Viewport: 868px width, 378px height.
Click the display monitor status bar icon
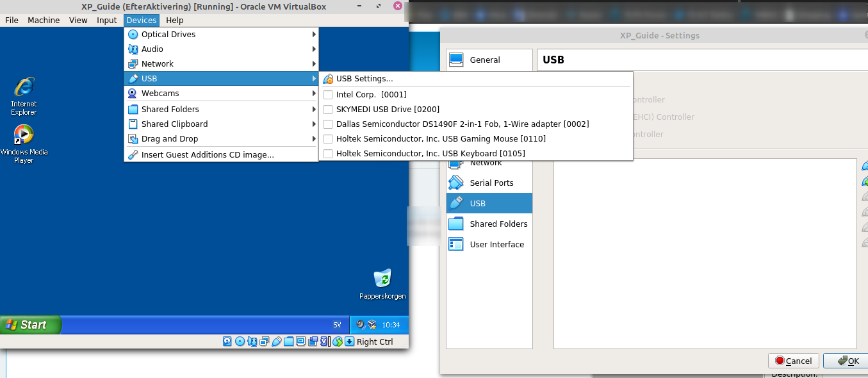tap(300, 341)
